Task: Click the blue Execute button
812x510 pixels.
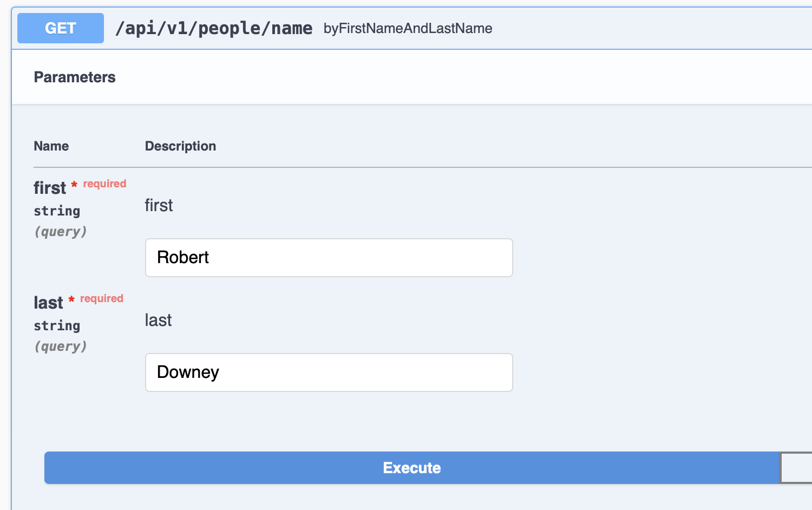Action: (411, 468)
